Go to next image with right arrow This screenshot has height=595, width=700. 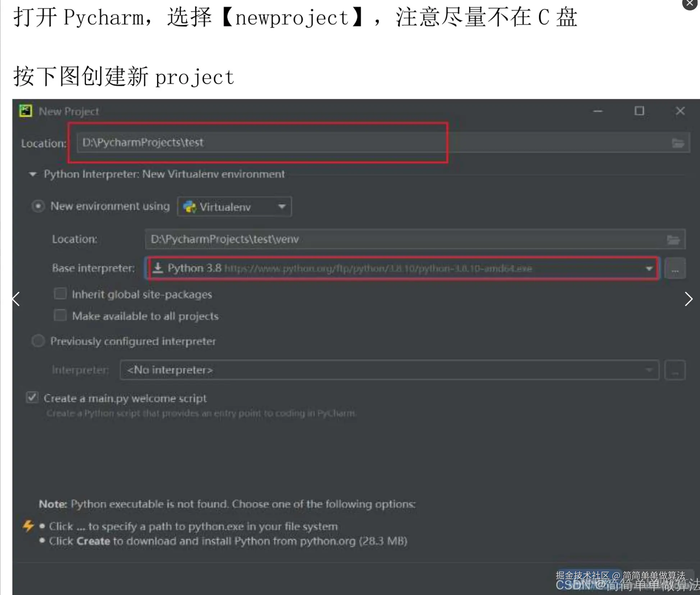pyautogui.click(x=688, y=299)
